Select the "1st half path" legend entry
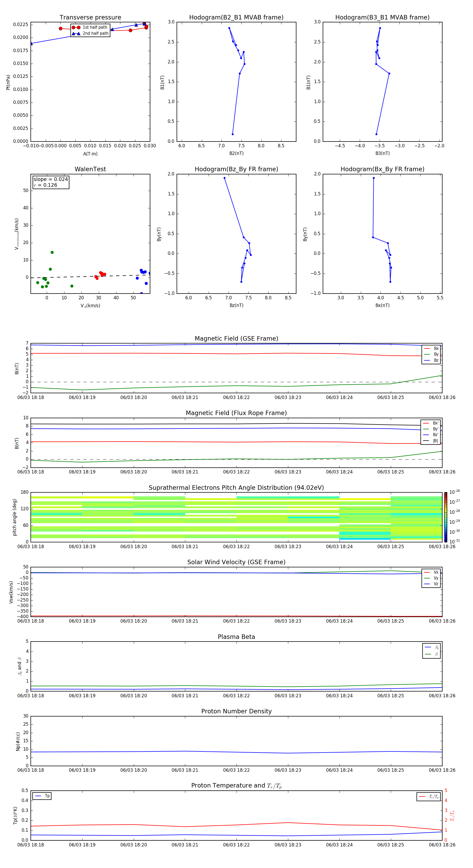 tap(90, 27)
